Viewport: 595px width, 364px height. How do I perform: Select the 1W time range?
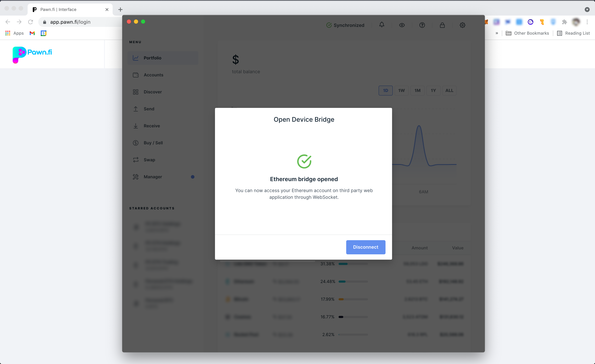point(401,90)
